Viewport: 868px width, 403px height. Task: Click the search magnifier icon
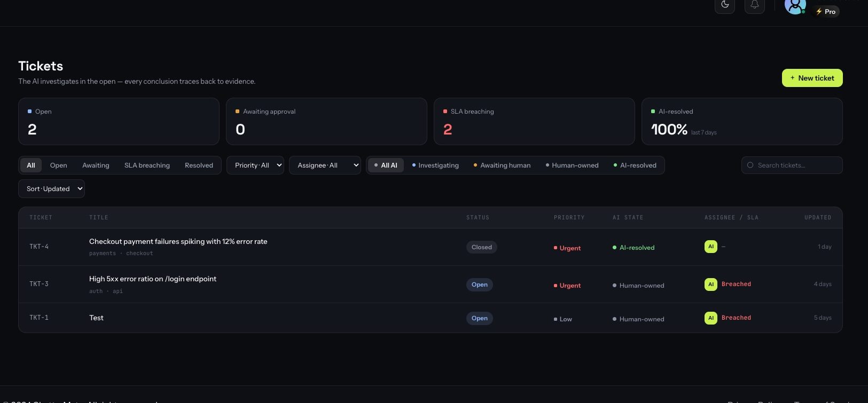[750, 165]
